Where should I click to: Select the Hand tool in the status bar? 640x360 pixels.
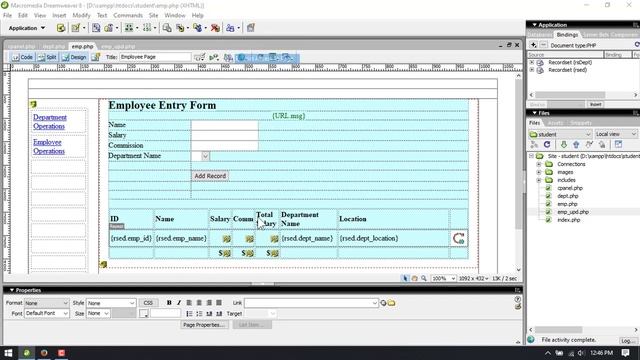414,278
